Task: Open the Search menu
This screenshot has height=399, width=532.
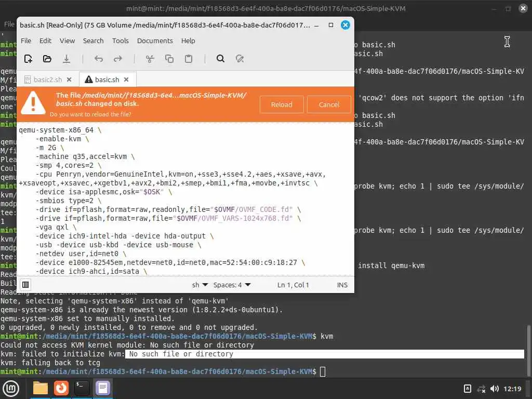Action: 93,41
